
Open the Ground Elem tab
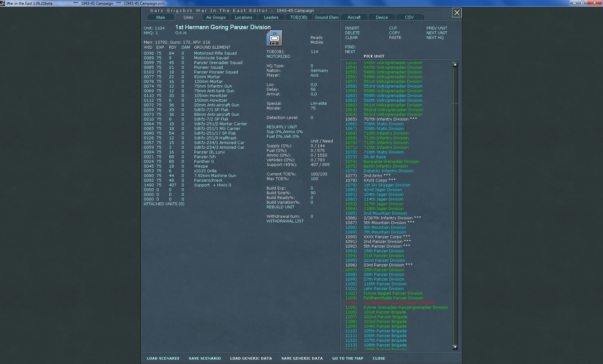tap(326, 18)
